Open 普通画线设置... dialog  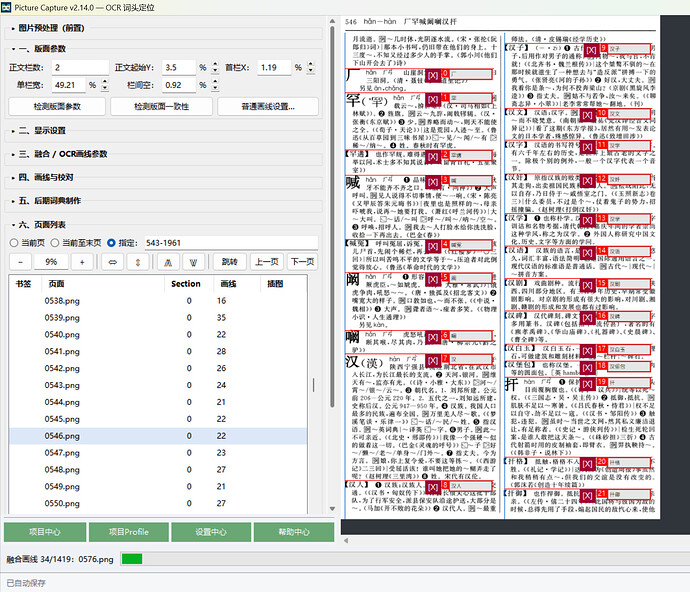[268, 107]
